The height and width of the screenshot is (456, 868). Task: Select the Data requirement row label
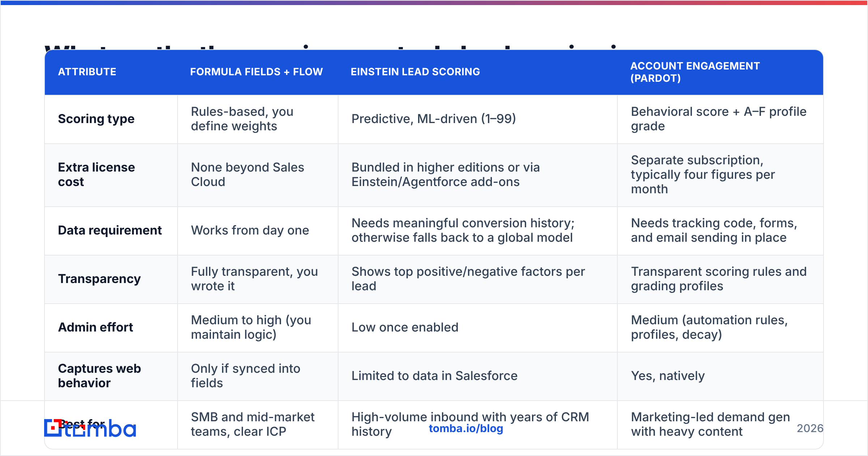[x=110, y=230]
